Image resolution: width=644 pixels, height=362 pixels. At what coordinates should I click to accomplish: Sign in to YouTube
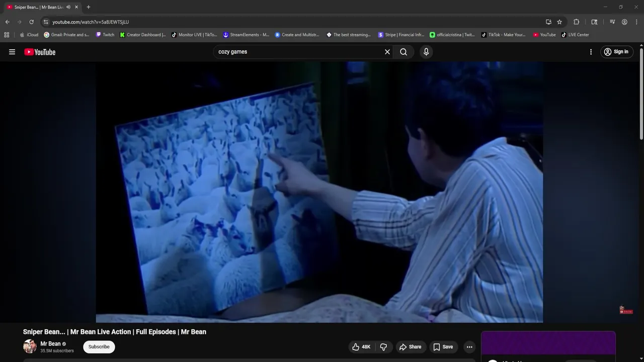616,52
